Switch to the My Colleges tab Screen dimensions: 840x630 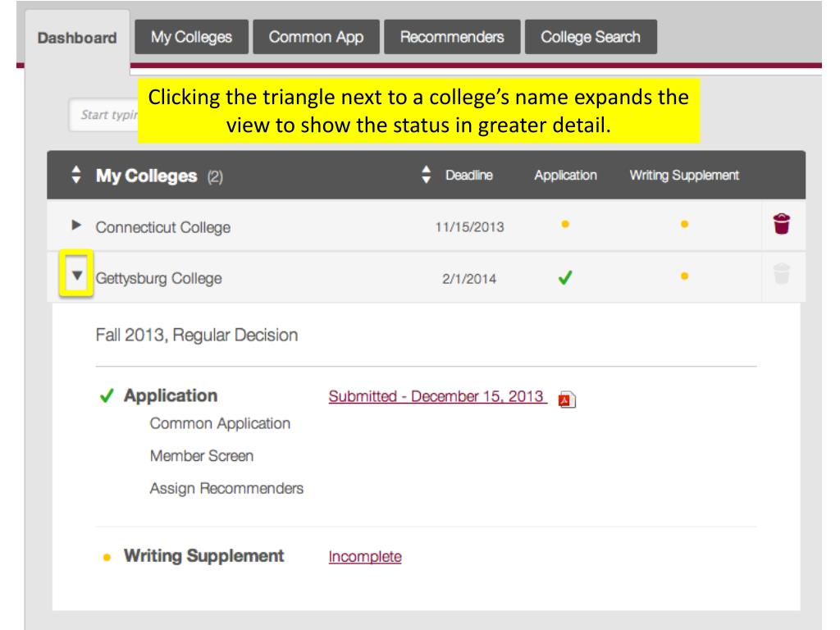click(x=191, y=37)
